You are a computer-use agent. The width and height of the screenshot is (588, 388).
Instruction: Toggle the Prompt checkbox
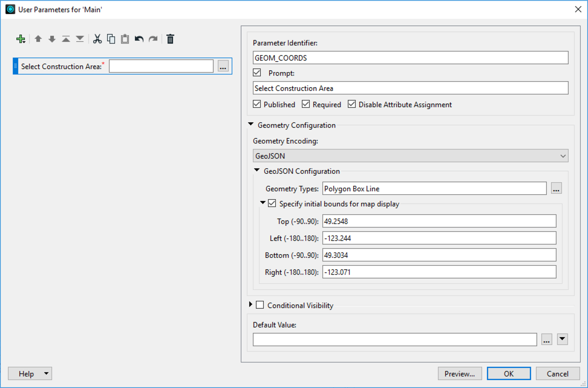(257, 73)
